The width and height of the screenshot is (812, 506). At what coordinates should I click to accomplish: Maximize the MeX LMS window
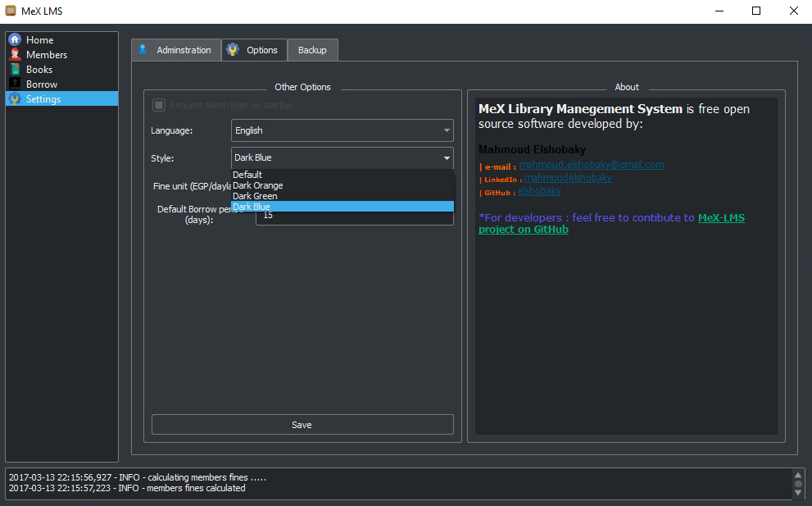click(x=756, y=11)
